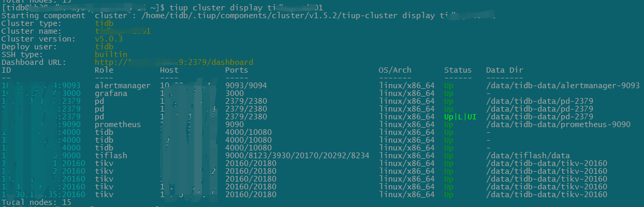Click the tiflash role entry
The image size is (644, 207).
(111, 156)
